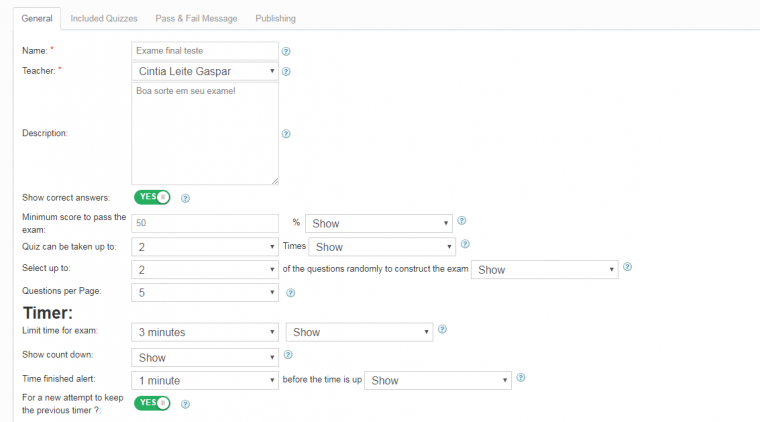
Task: Click help icon beside Teacher dropdown
Action: coord(286,72)
